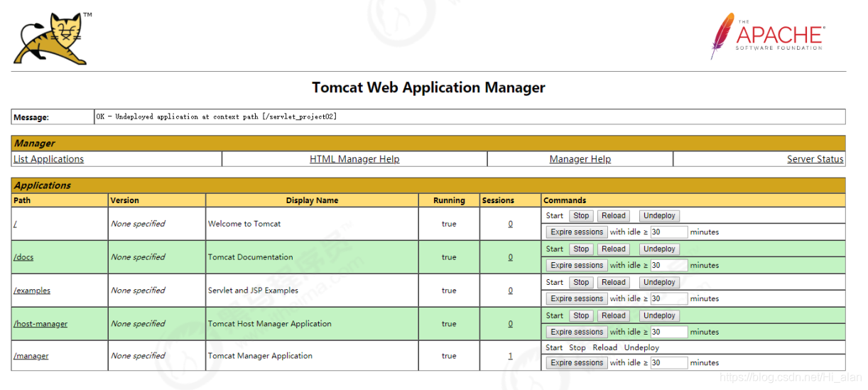Reload the /examples application

(x=614, y=283)
